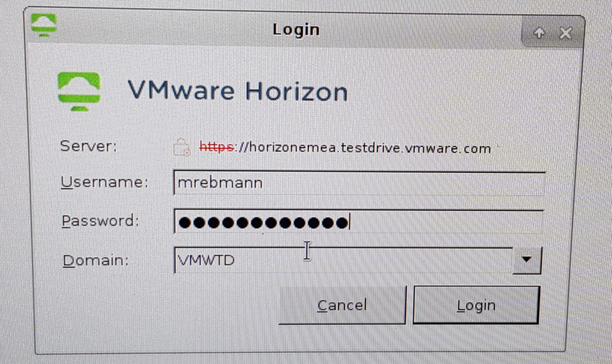Click the struck-through red https text
The image size is (612, 364).
pyautogui.click(x=216, y=146)
